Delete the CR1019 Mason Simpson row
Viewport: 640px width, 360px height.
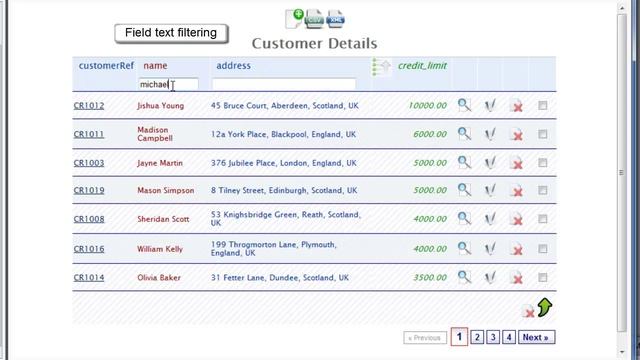tap(516, 191)
